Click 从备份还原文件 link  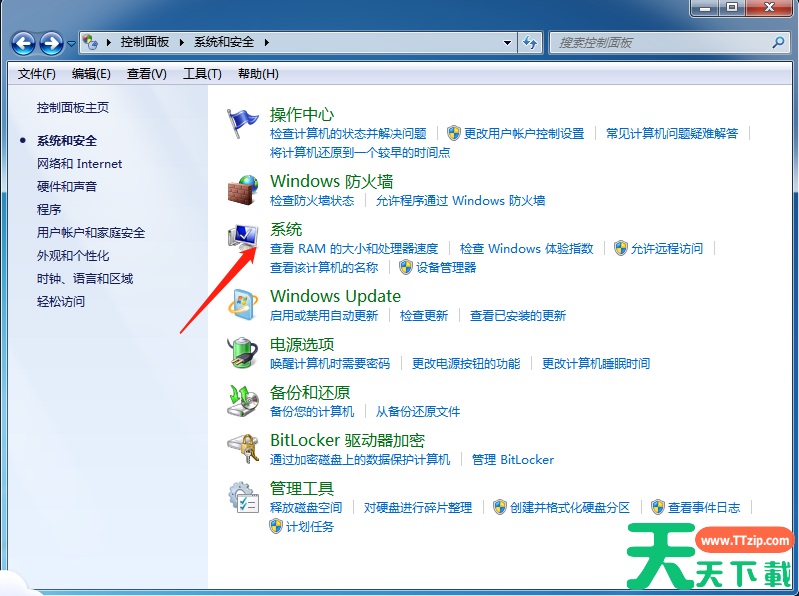[418, 412]
